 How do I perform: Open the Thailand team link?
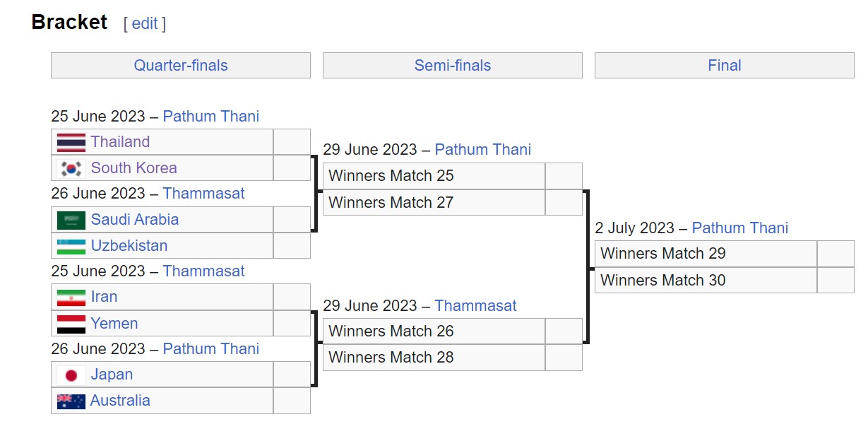coord(120,142)
